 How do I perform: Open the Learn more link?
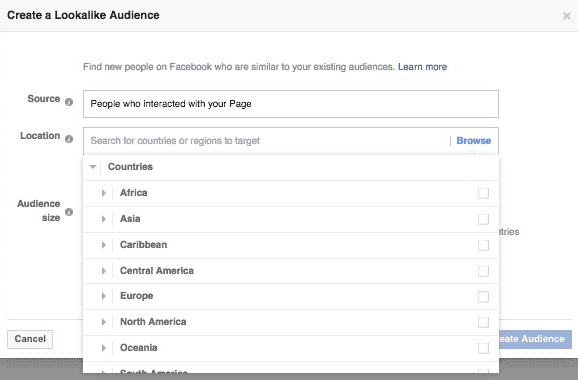(x=422, y=67)
